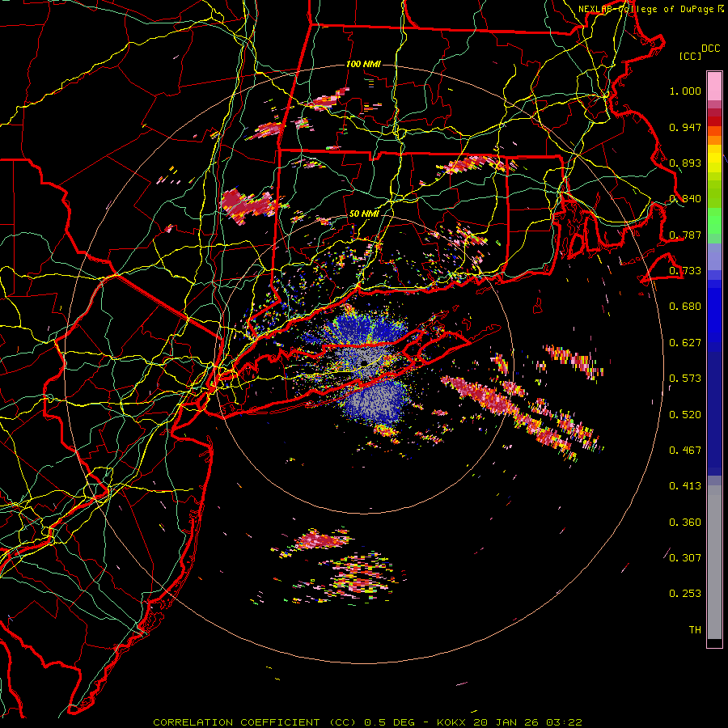Select the 0.253 scale value
This screenshot has width=728, height=728.
(685, 594)
